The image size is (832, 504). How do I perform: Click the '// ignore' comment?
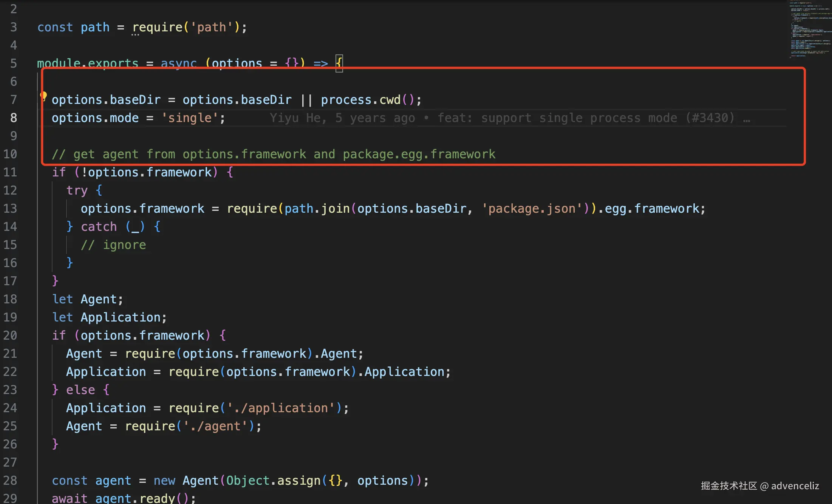click(x=113, y=245)
